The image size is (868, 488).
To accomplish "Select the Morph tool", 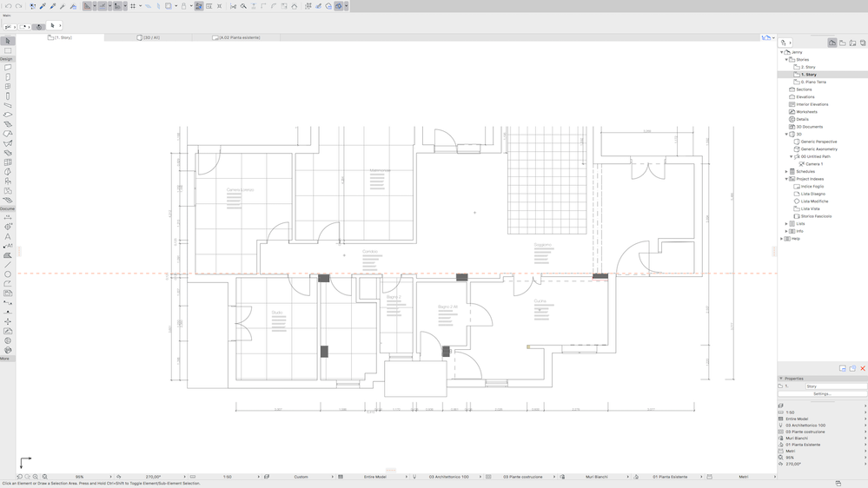I will click(8, 172).
